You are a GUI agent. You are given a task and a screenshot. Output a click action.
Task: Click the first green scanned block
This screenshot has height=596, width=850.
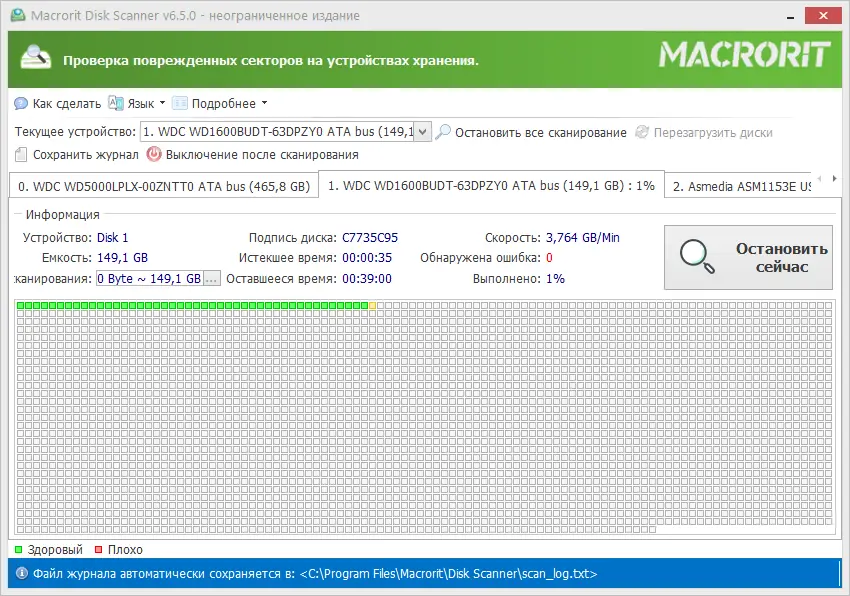20,306
